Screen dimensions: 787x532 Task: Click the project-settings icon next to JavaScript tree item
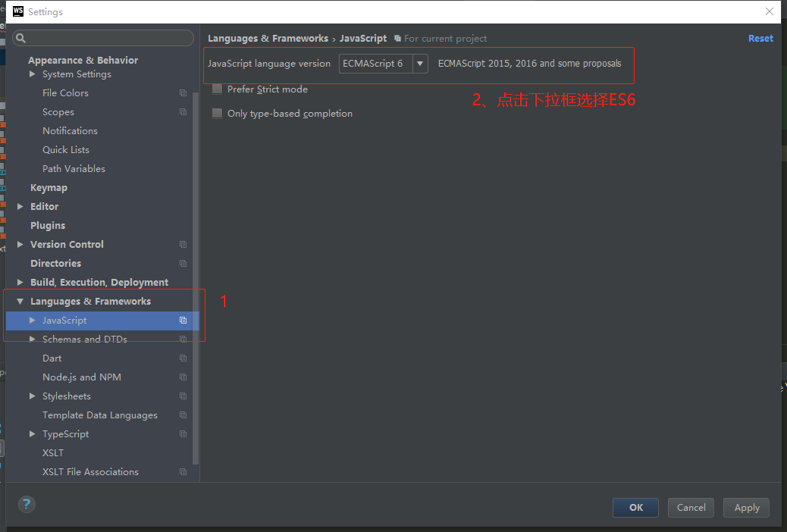[182, 320]
